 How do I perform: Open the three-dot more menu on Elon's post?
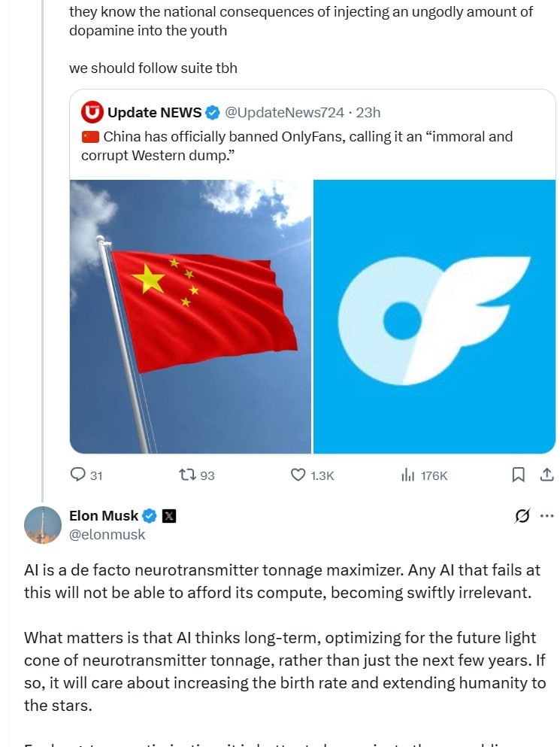(546, 515)
